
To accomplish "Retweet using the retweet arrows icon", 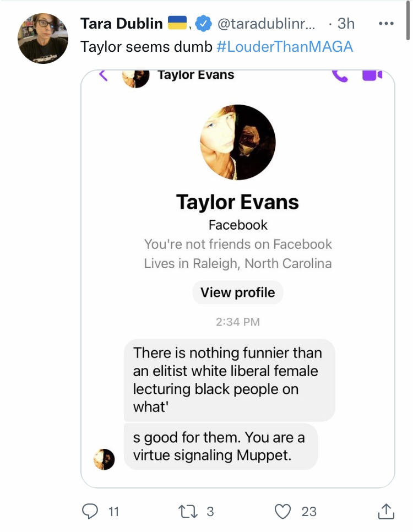I will (188, 511).
